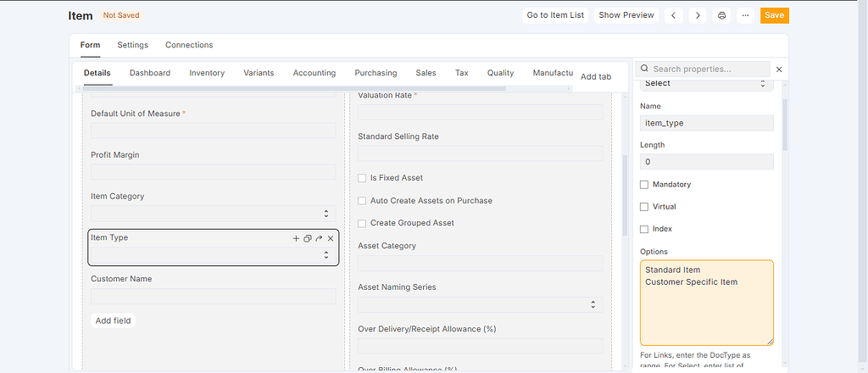Click the Profit Margin input field
This screenshot has width=868, height=373.
(213, 171)
